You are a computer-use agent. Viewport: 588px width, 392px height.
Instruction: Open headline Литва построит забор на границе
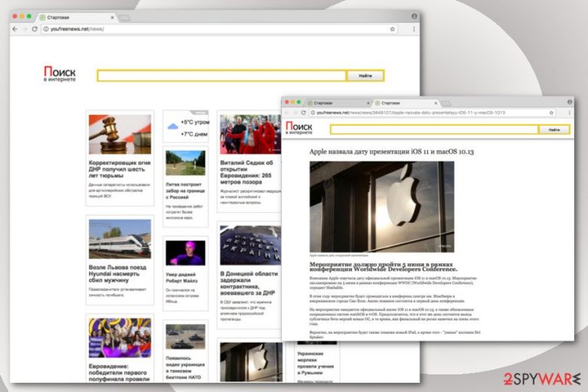185,191
